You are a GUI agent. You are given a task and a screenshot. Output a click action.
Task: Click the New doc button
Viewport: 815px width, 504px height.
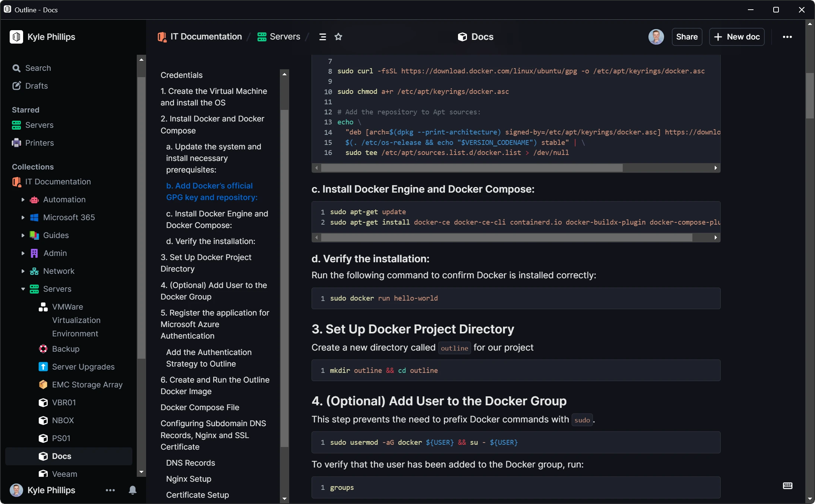click(737, 37)
